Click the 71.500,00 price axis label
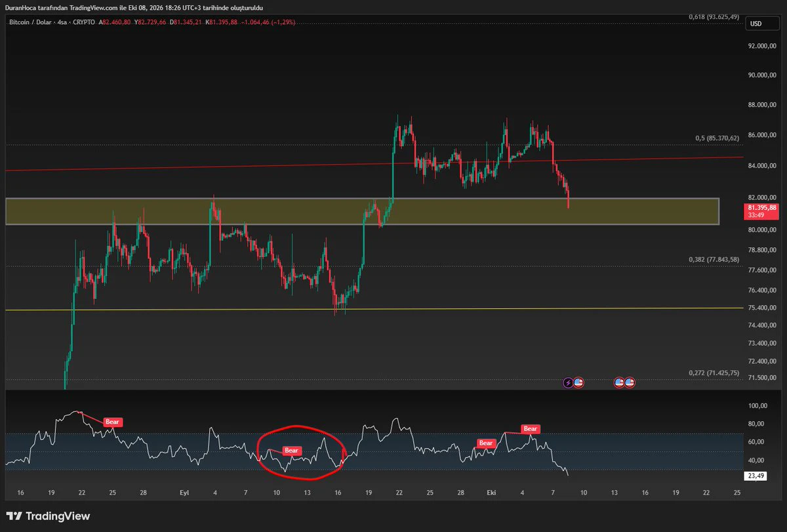 [x=762, y=377]
